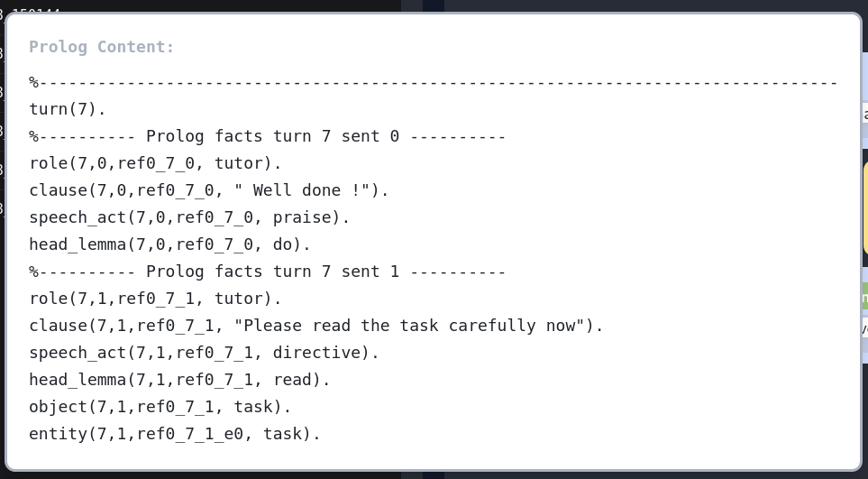This screenshot has width=868, height=479.
Task: Click the head_lemma line with "do"
Action: pyautogui.click(x=169, y=245)
